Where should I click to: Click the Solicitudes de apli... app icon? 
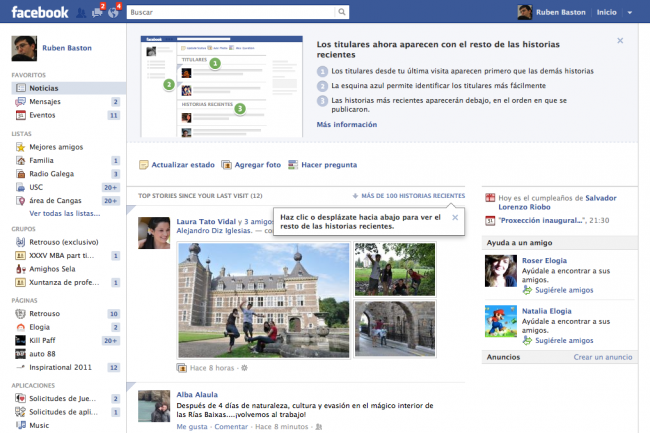(x=21, y=412)
